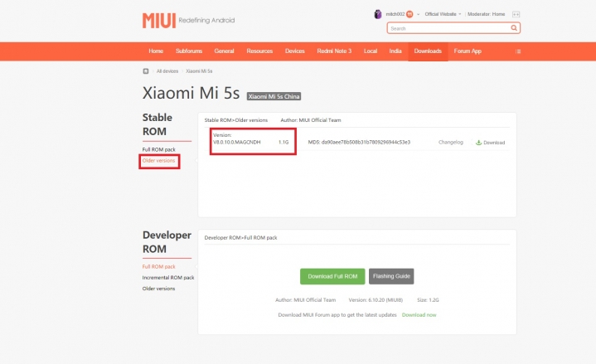Open the Home menu item
Screen dimensions: 596x364
point(156,51)
